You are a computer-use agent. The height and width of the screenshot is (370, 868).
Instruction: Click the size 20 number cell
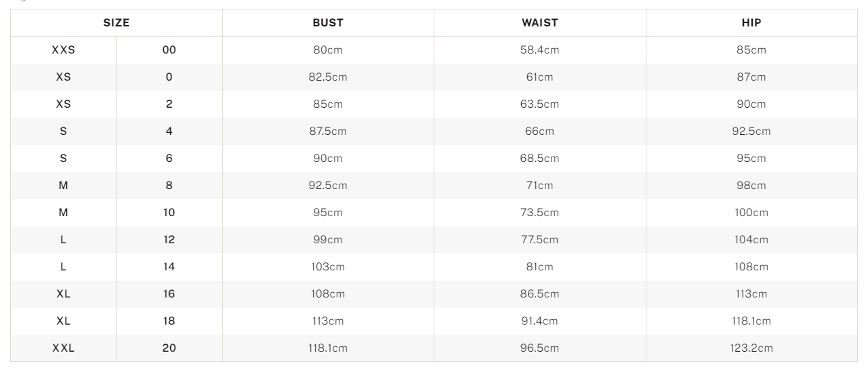[x=169, y=348]
